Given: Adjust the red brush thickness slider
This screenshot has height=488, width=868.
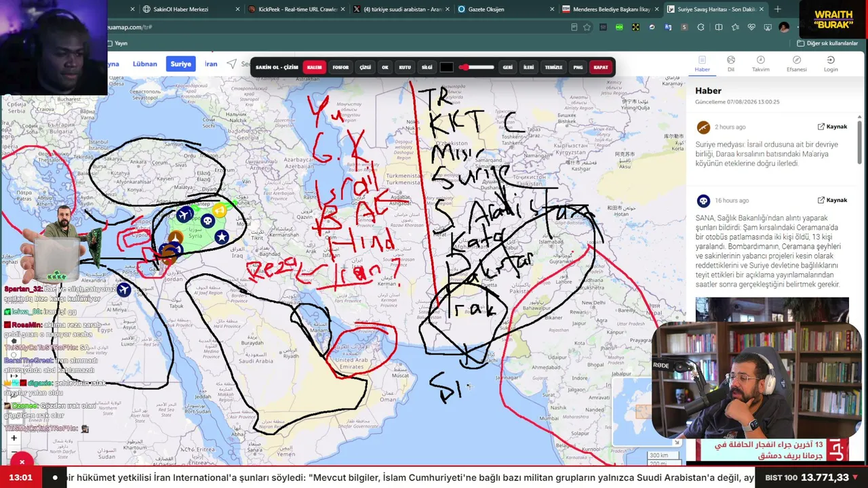Looking at the screenshot, I should (x=477, y=67).
